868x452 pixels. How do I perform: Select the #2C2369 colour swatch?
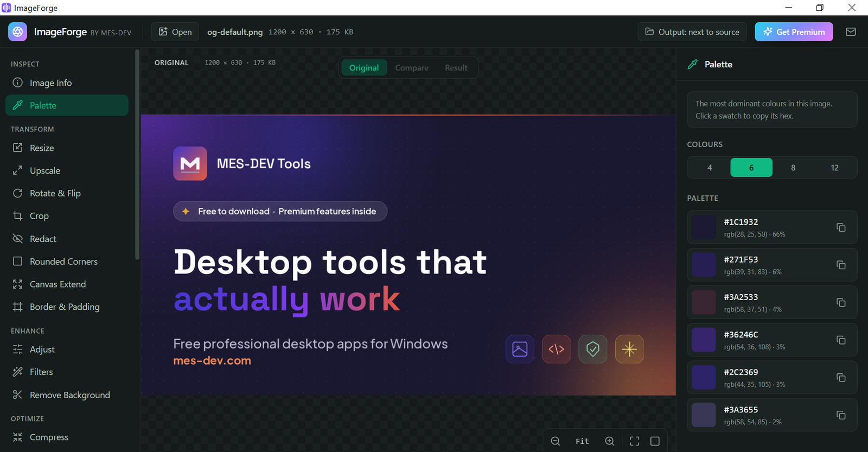point(704,377)
